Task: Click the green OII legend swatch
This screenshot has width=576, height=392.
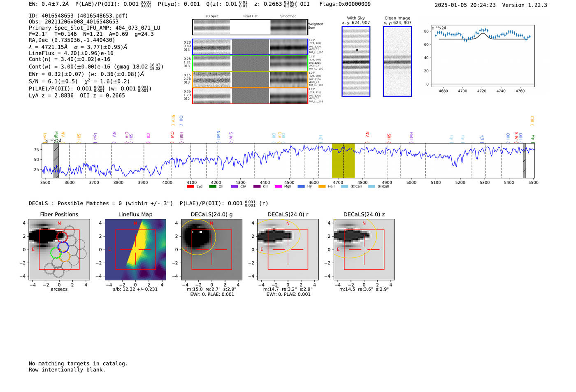Action: click(x=213, y=186)
